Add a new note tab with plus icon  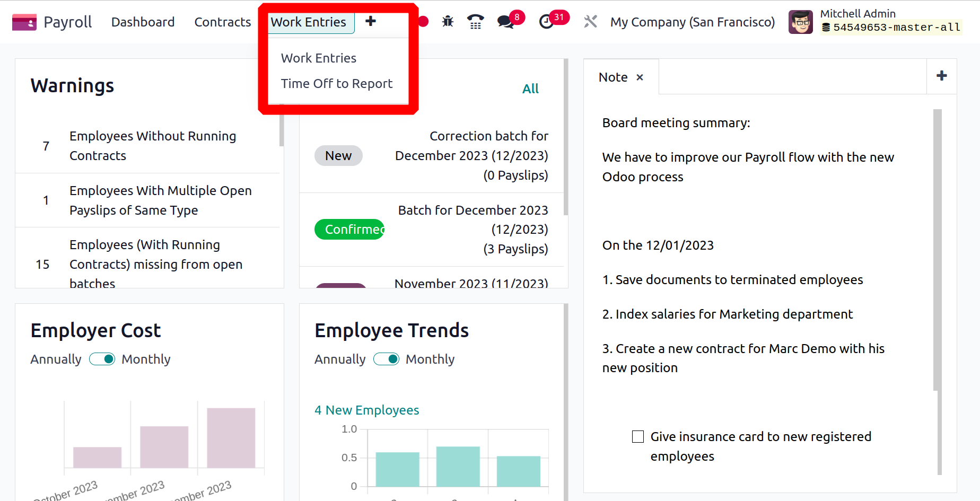(942, 76)
